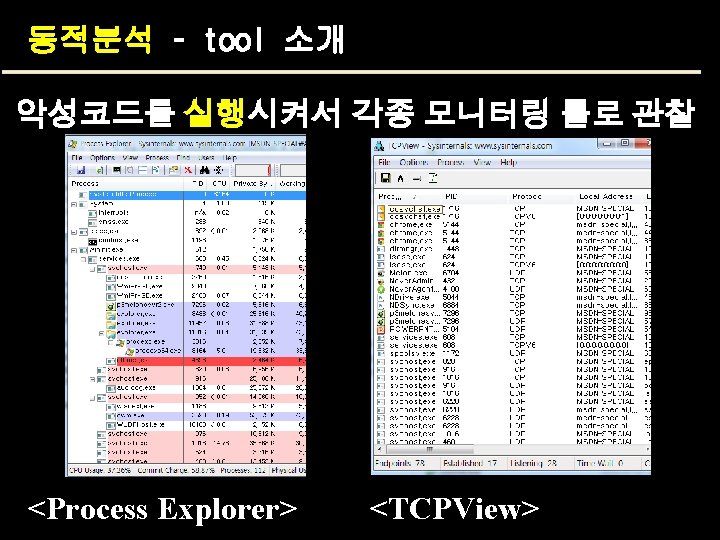Collapse svchost.exe node above audiodg.exe
The height and width of the screenshot is (540, 720).
[92, 379]
